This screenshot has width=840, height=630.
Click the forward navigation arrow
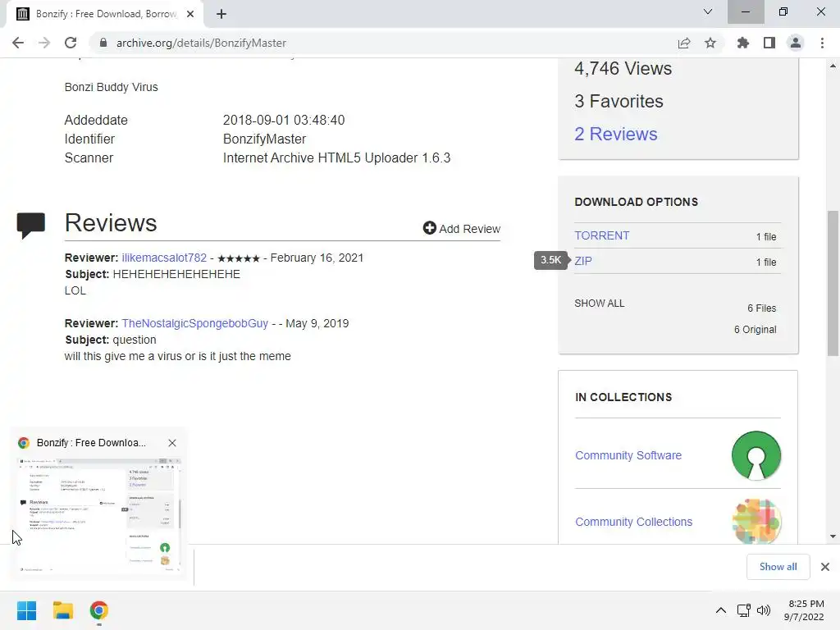click(44, 43)
